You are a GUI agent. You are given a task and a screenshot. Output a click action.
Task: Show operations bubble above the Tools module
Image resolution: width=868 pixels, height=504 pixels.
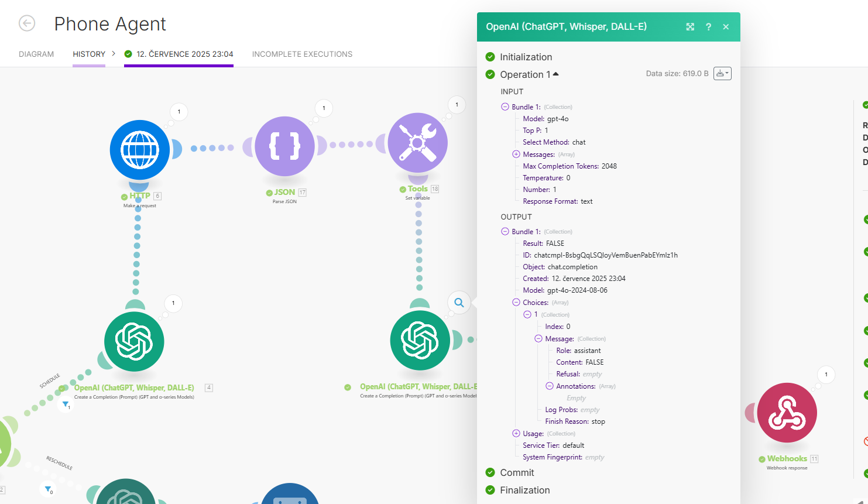click(457, 105)
